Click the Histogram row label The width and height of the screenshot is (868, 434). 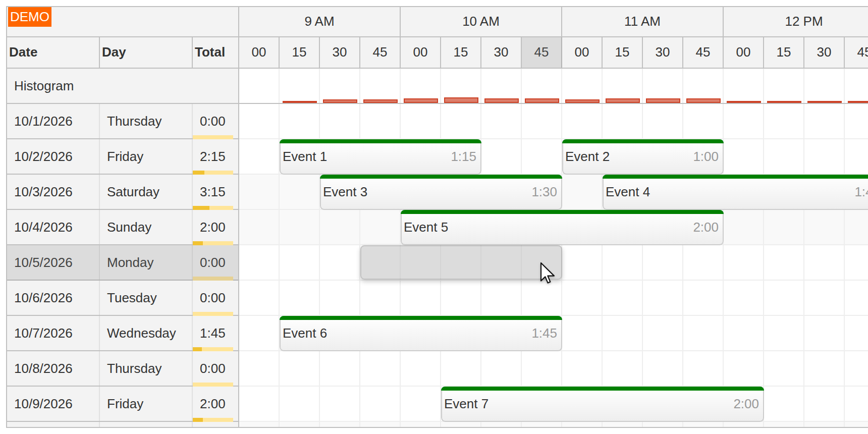tap(123, 86)
